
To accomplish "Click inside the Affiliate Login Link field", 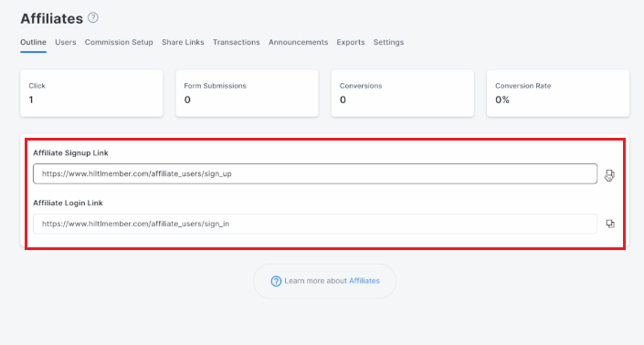I will (x=315, y=224).
